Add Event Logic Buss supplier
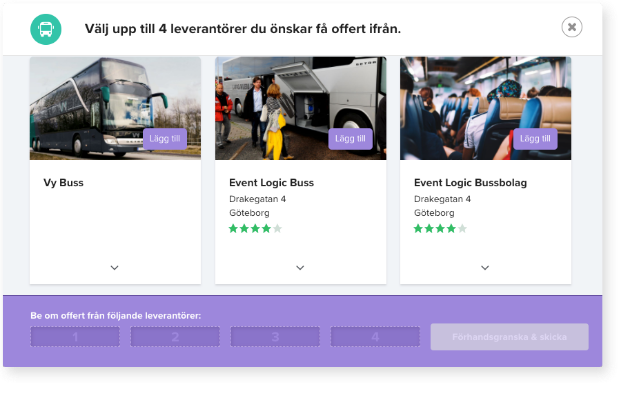Viewport: 621px width, 400px height. coord(350,139)
